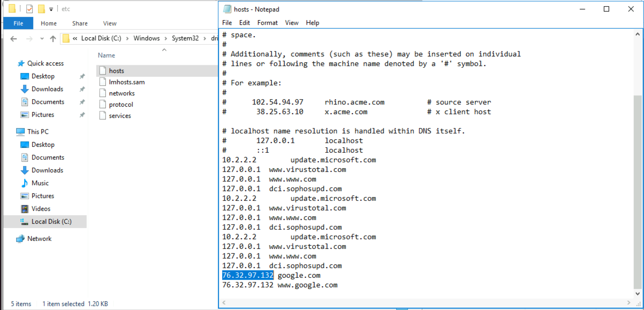
Task: Open the Notepad File menu
Action: (x=227, y=23)
